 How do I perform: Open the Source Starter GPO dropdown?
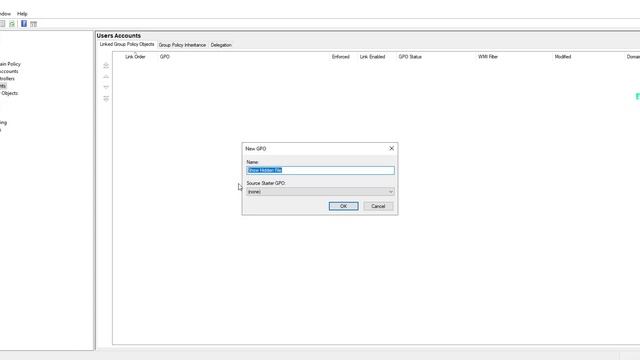(x=320, y=191)
